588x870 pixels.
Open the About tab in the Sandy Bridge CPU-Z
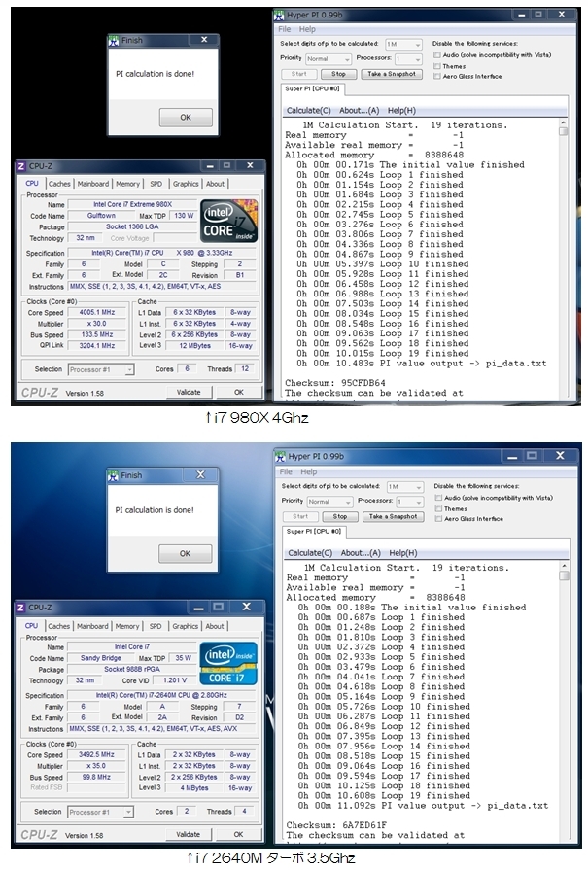(215, 626)
